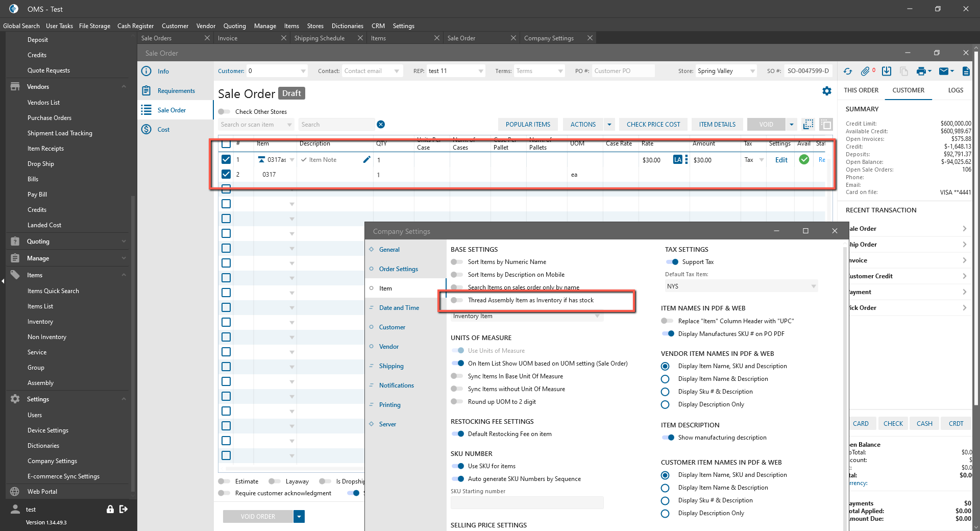980x531 pixels.
Task: Click the CHECK PRICE COST button
Action: point(653,125)
